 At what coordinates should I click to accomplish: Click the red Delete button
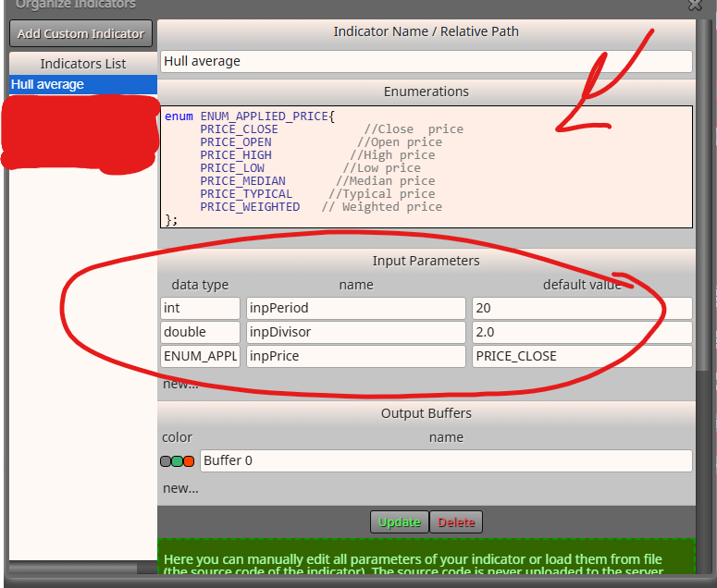click(456, 522)
